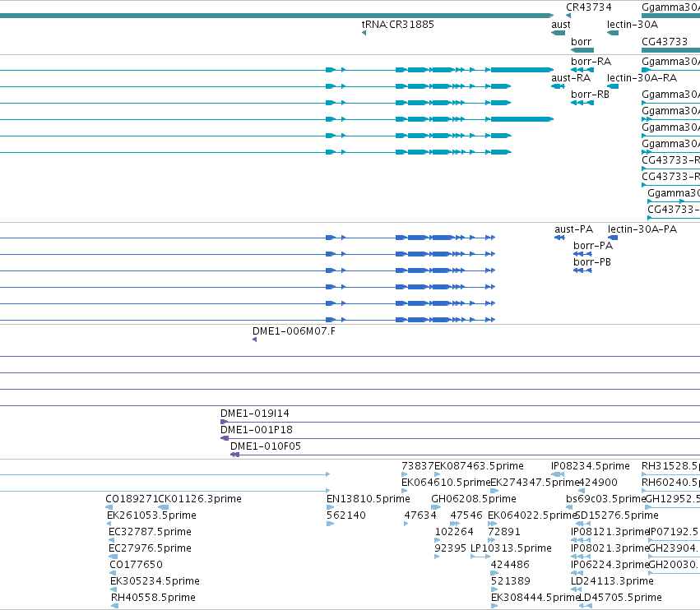Click the bs69c03.5prime EST label

point(605,499)
